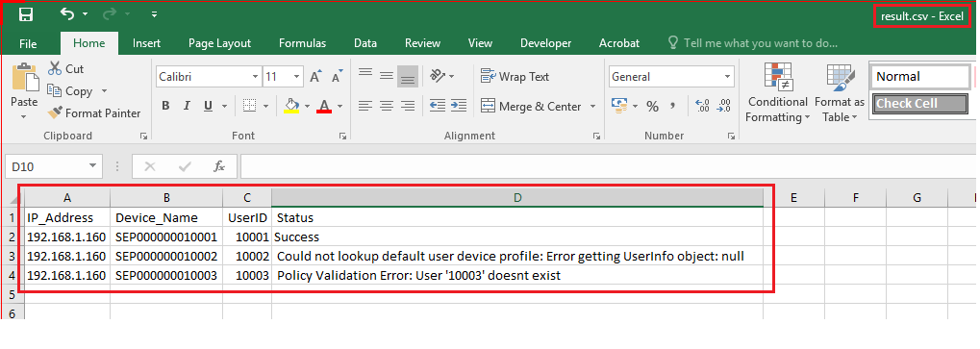
Task: Open the File menu
Action: tap(28, 43)
